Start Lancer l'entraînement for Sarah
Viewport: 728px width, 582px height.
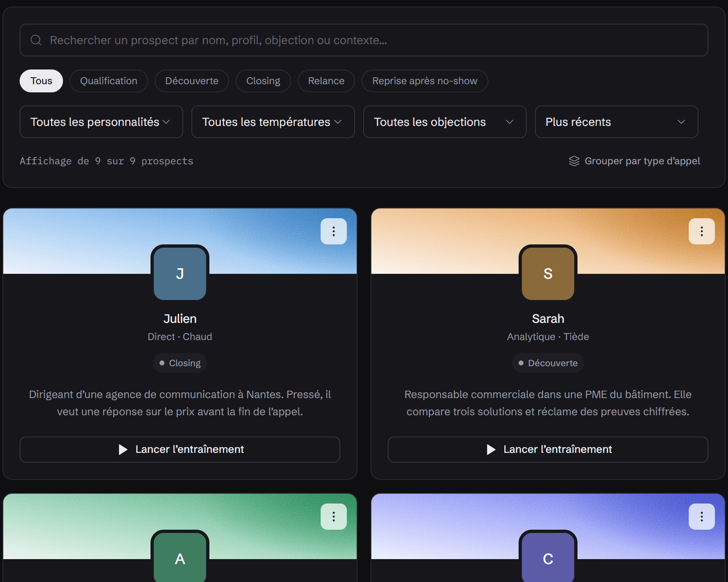point(548,450)
